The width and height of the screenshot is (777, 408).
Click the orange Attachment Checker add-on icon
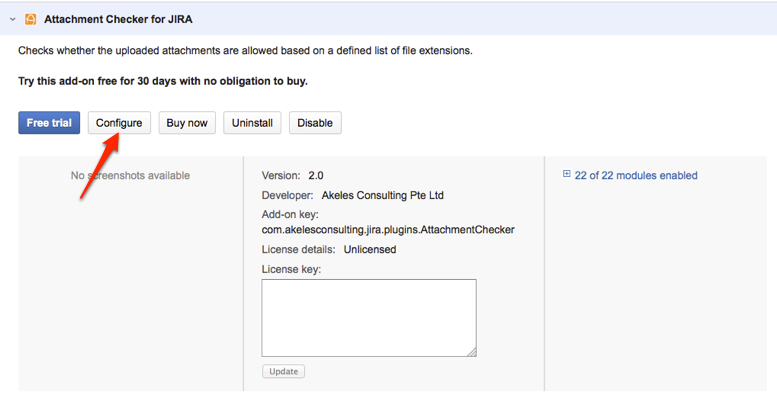pyautogui.click(x=30, y=19)
